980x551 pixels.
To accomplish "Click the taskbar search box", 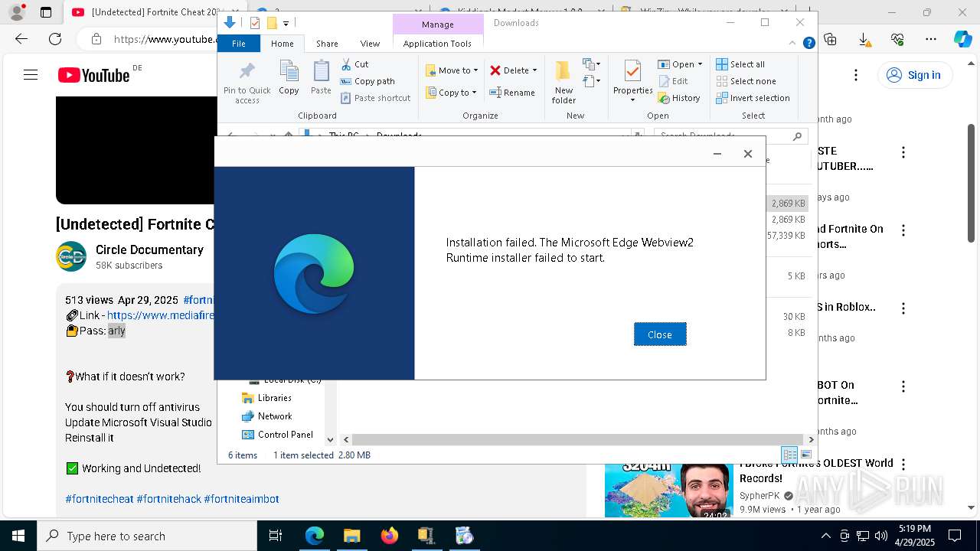I will pyautogui.click(x=147, y=536).
